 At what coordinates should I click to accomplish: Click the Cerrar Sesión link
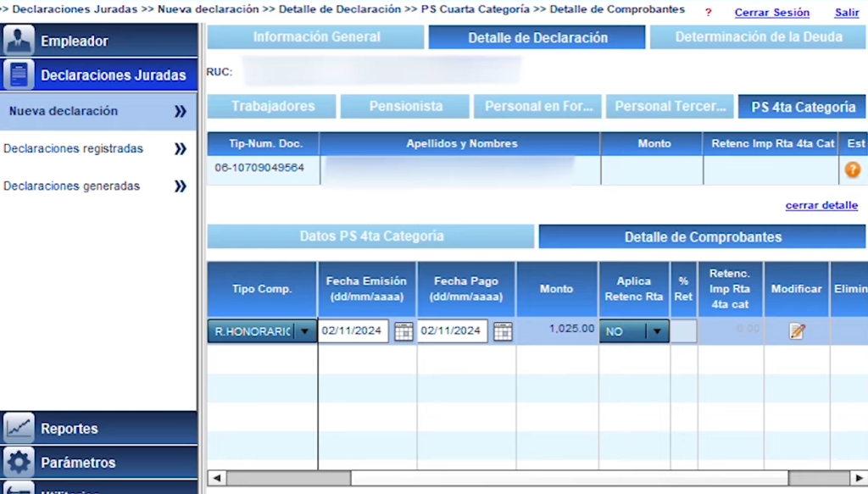(x=771, y=13)
